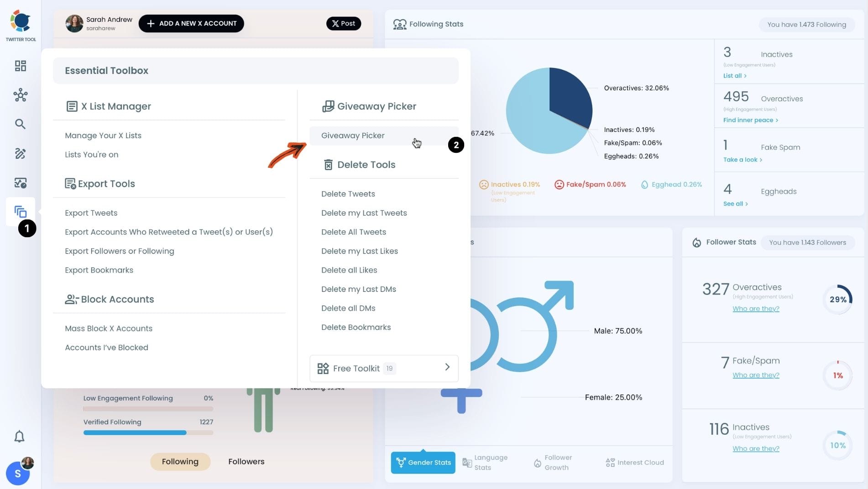Choose Delete my Last DMs
This screenshot has width=868, height=489.
point(359,289)
